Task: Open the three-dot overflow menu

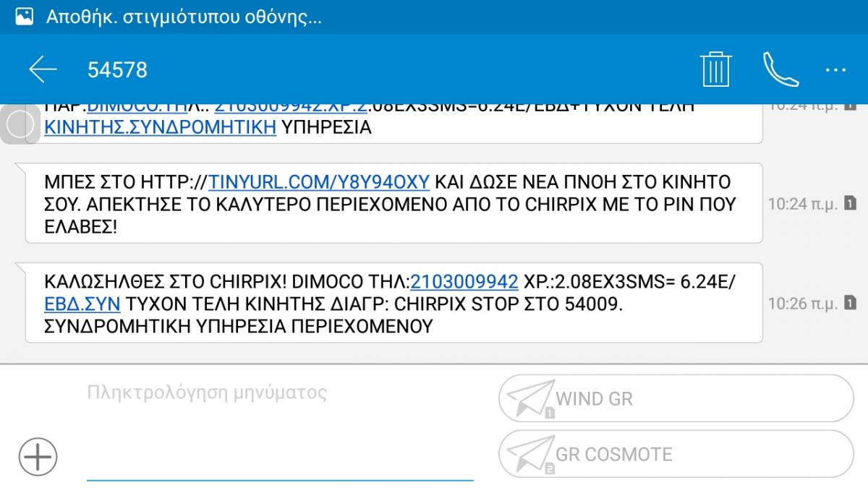Action: coord(835,70)
